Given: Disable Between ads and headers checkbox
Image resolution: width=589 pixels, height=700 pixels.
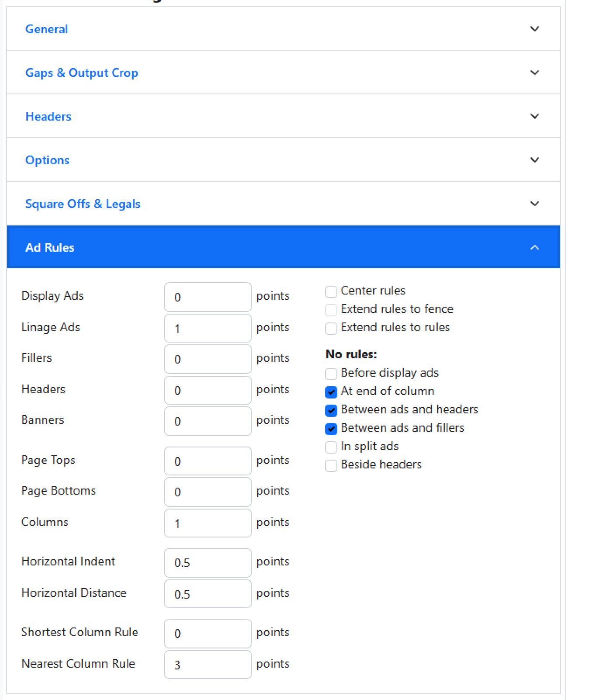Looking at the screenshot, I should coord(331,410).
